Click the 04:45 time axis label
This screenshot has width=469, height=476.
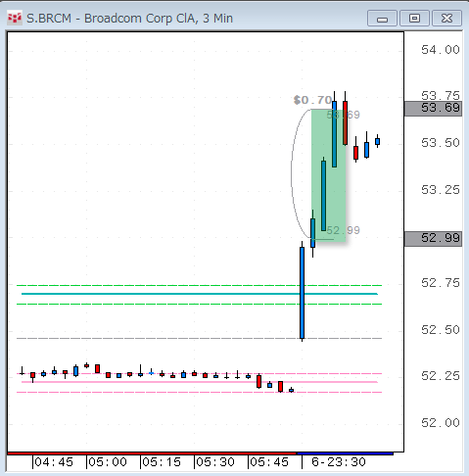(x=54, y=462)
